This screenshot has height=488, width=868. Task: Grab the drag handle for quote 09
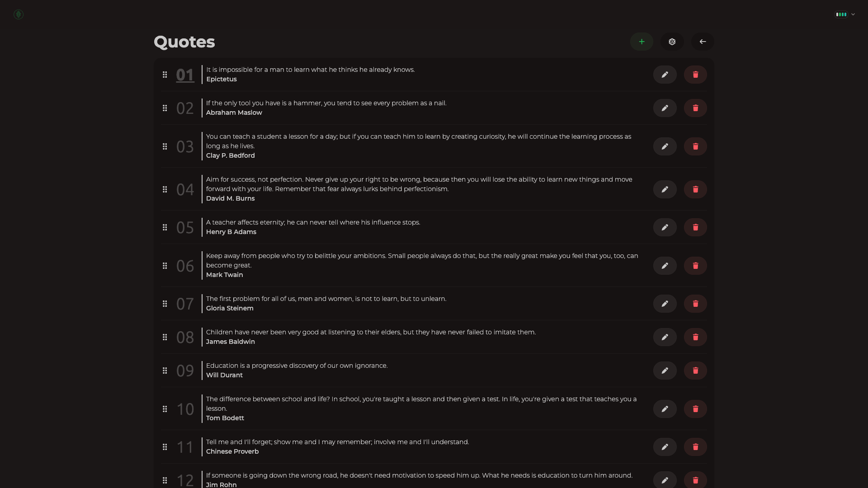(165, 371)
